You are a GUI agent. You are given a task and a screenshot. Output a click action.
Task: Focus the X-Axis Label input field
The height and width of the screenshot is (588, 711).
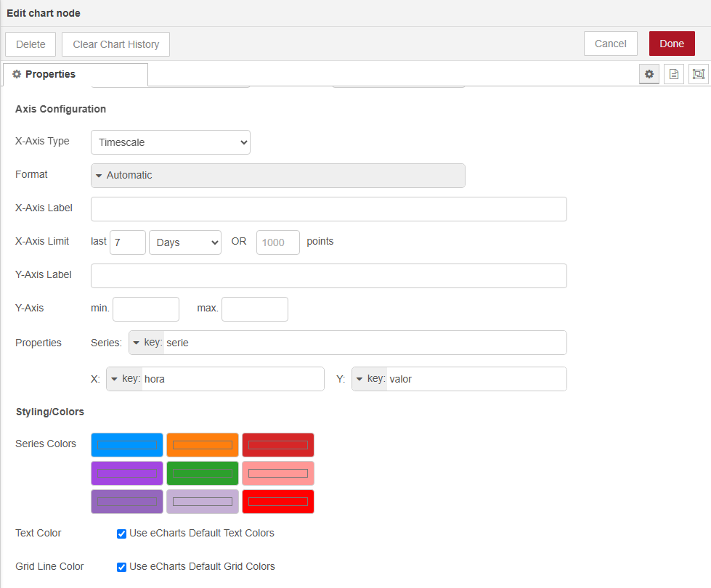pyautogui.click(x=329, y=209)
